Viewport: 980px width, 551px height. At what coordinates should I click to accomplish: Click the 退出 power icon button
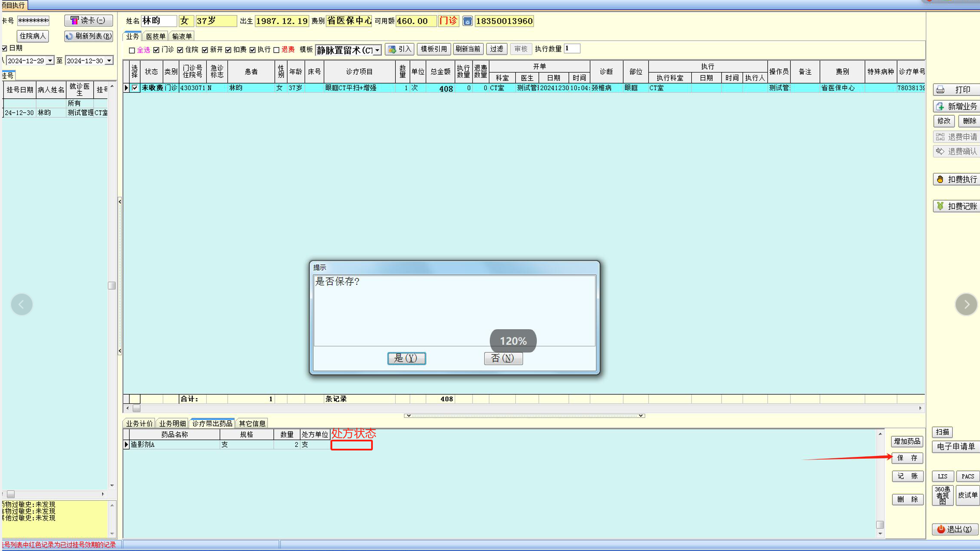[955, 529]
